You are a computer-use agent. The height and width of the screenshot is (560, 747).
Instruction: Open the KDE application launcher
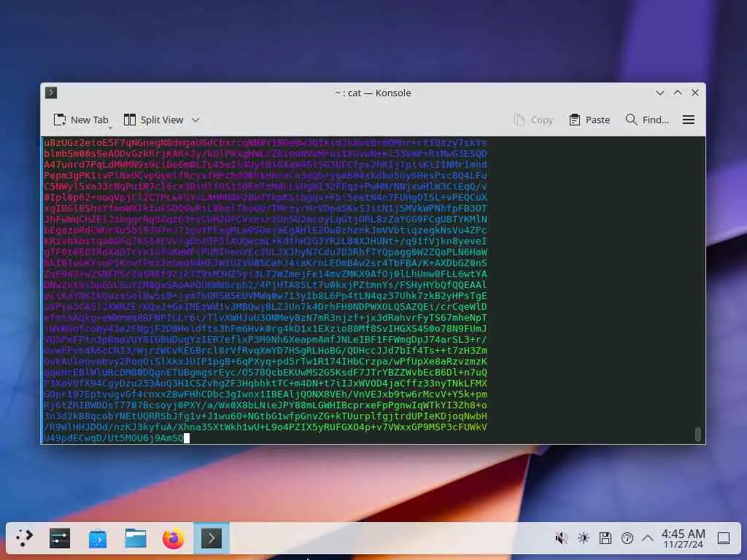pyautogui.click(x=24, y=538)
